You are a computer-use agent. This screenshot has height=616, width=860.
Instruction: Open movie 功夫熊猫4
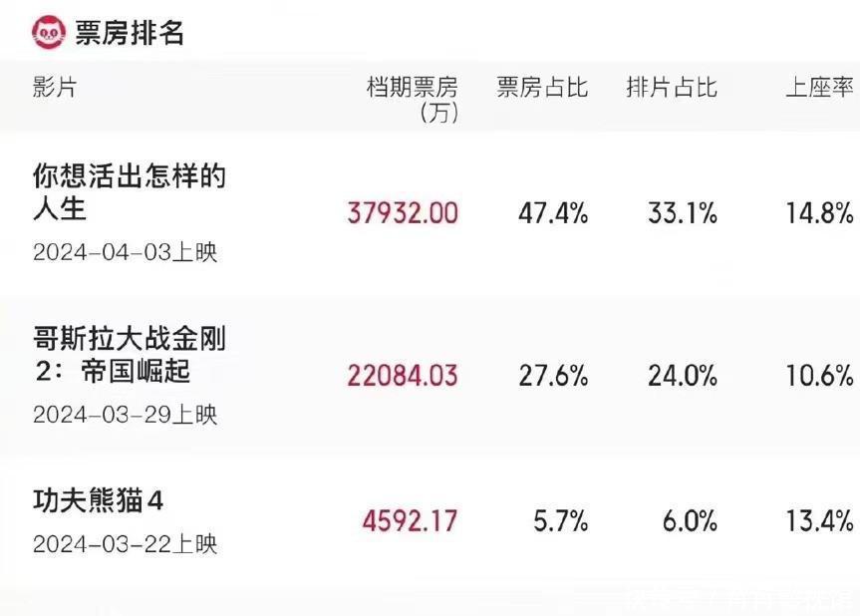(x=98, y=501)
